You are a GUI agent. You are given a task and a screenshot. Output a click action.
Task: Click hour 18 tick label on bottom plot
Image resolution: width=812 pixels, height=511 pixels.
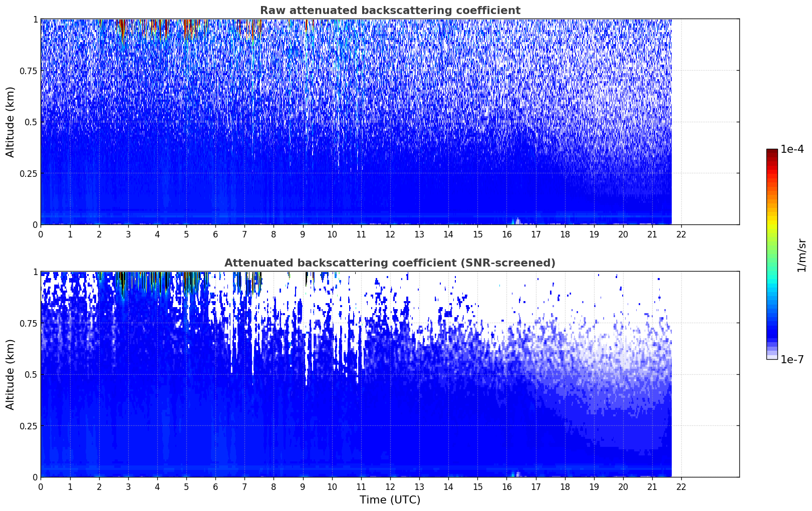tap(565, 487)
